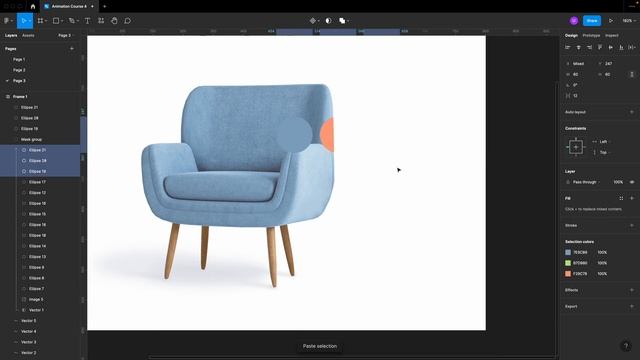The image size is (640, 360).
Task: Open the Figma main menu
Action: (7, 20)
